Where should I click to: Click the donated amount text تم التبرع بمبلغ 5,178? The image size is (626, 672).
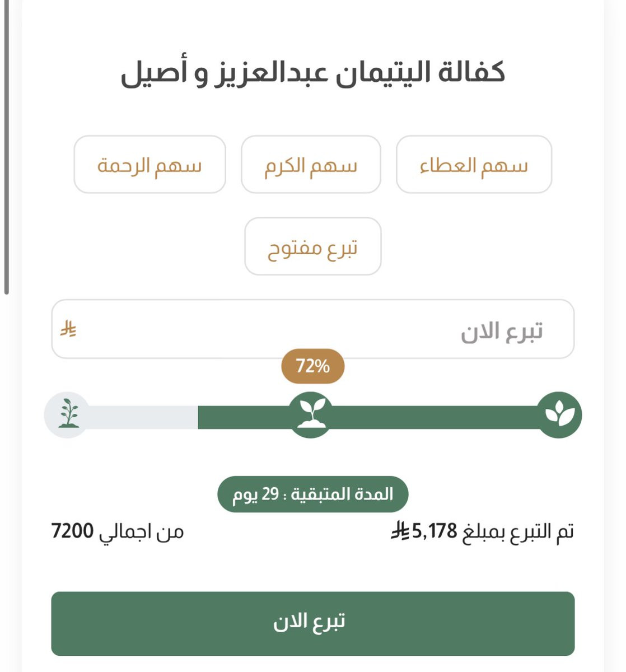point(482,531)
